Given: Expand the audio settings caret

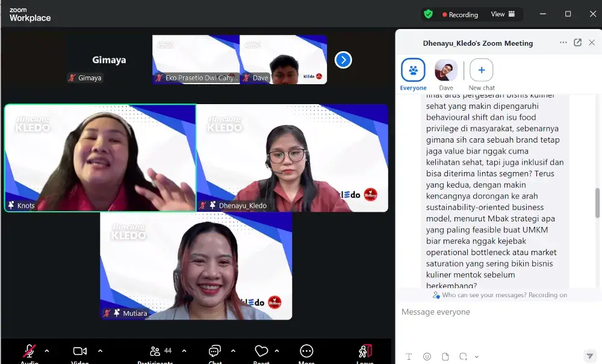Looking at the screenshot, I should pos(47,351).
